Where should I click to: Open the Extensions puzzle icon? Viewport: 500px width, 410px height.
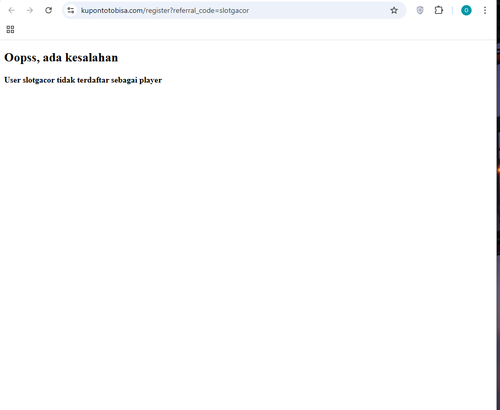coord(439,10)
